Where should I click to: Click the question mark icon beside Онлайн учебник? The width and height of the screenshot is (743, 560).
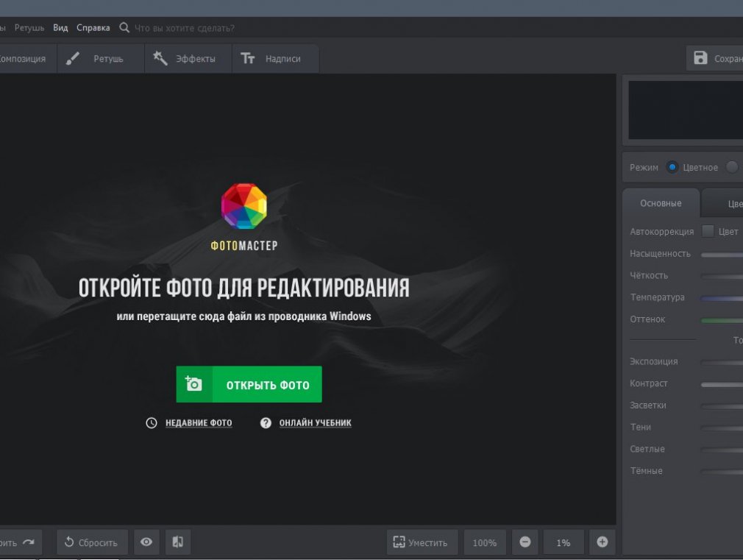pos(266,423)
